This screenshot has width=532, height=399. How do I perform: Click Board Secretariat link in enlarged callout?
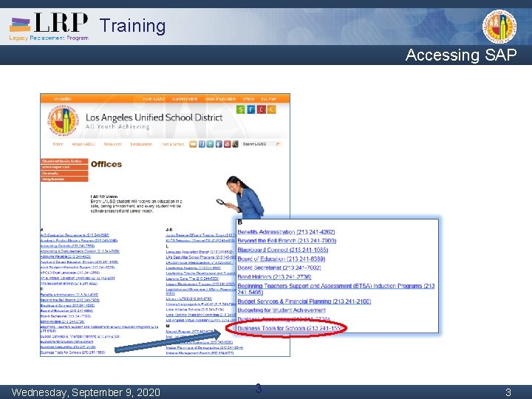click(279, 267)
